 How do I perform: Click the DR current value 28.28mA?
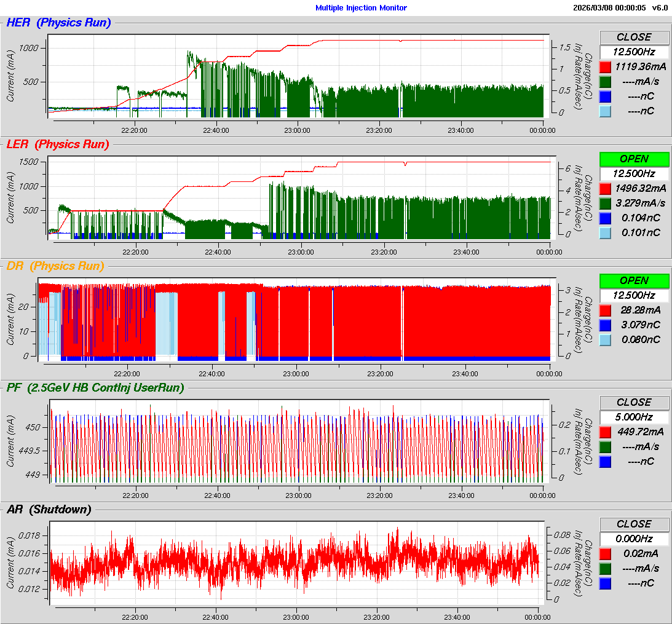coord(641,310)
